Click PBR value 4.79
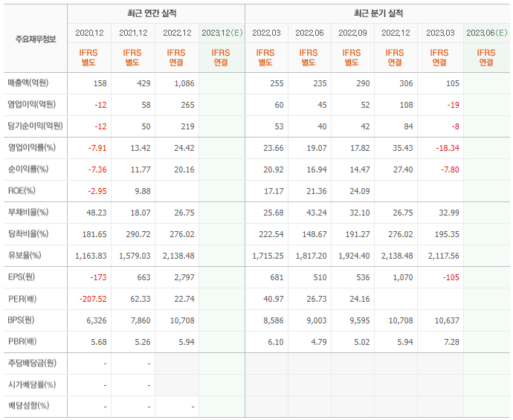513x420 pixels. point(319,343)
